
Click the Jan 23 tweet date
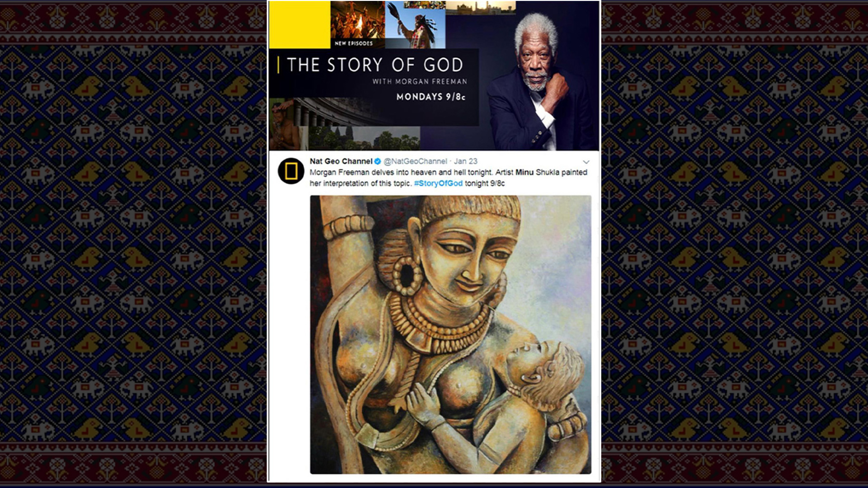tap(466, 161)
